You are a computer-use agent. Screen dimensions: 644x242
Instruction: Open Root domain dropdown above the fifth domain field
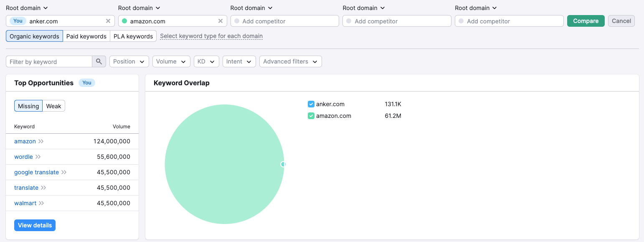point(476,8)
